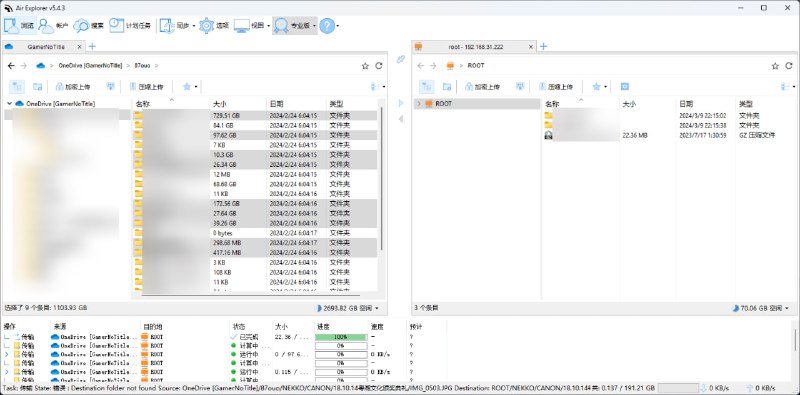Click 加密上传 in the right pane toolbar
Image resolution: width=800 pixels, height=395 pixels.
click(483, 87)
